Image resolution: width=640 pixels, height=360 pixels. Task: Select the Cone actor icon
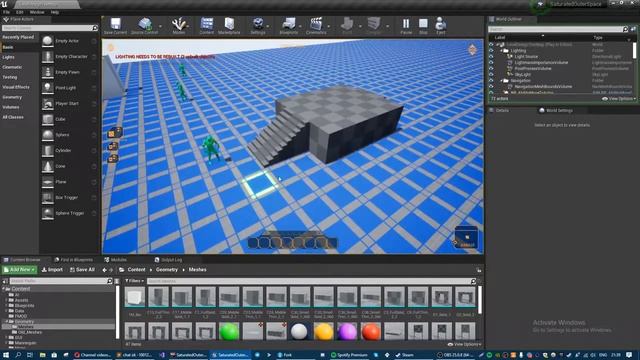pos(48,166)
